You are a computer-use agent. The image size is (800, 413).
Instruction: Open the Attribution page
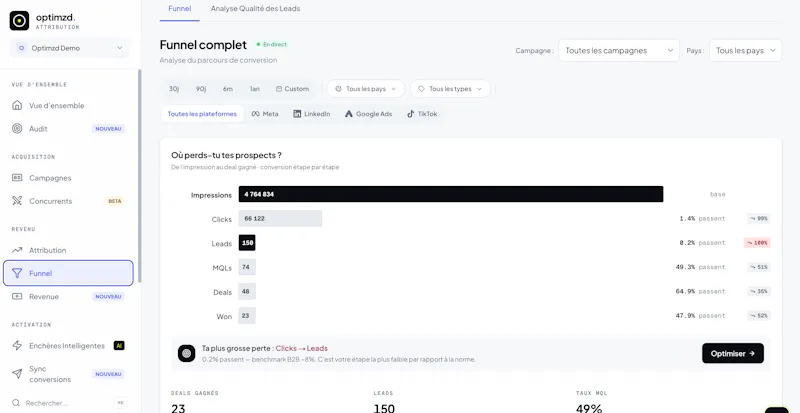coord(68,250)
